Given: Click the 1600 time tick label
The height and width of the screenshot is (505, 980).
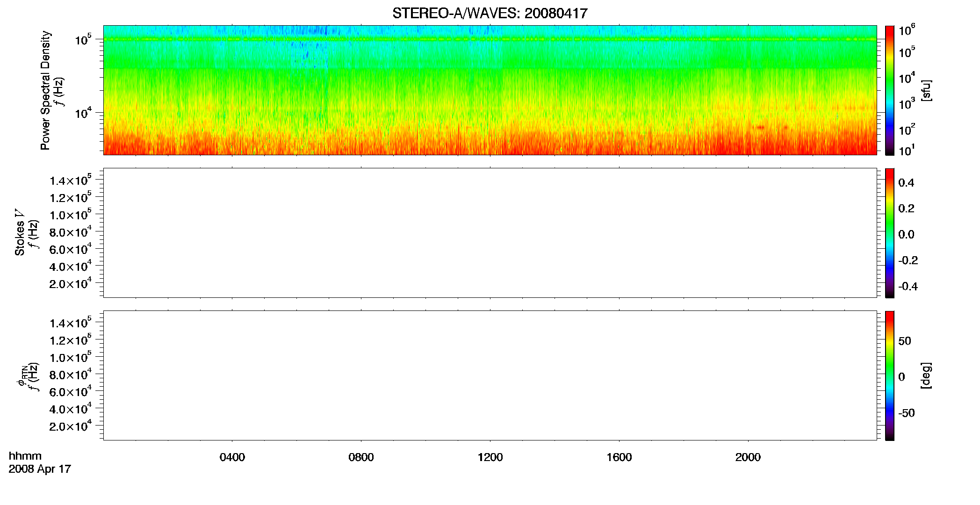Looking at the screenshot, I should click(619, 457).
